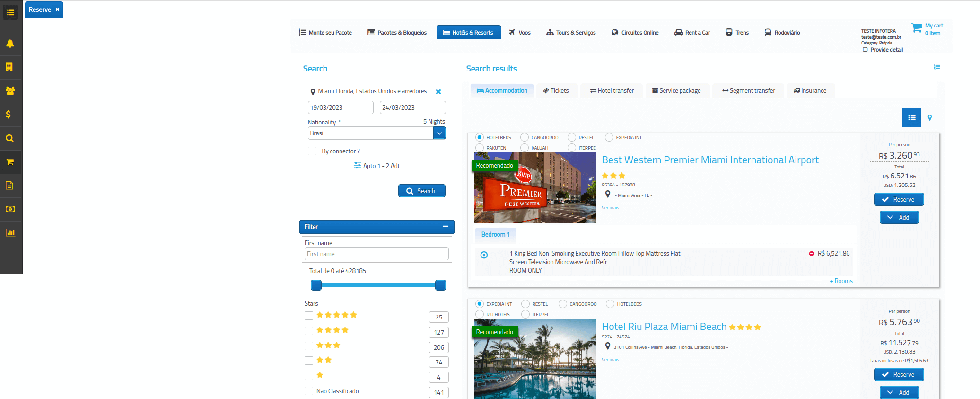Go to Monte seu Pacote

325,33
